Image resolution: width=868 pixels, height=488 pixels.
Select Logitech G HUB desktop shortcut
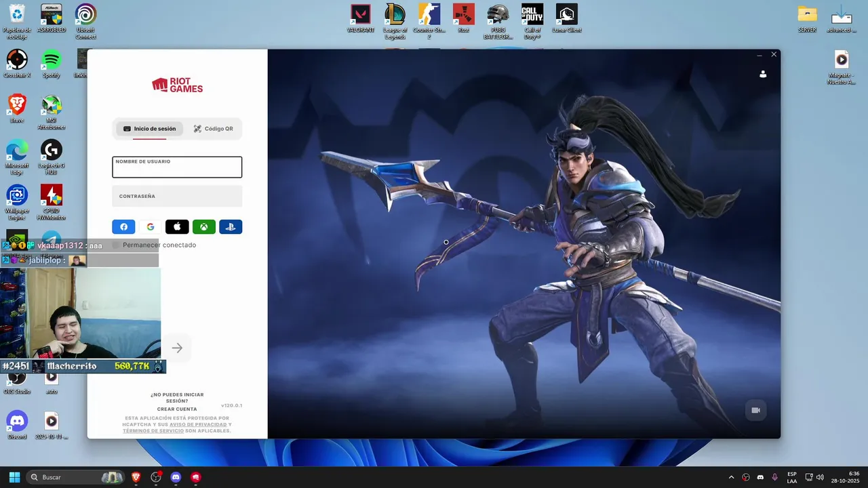[x=52, y=157]
